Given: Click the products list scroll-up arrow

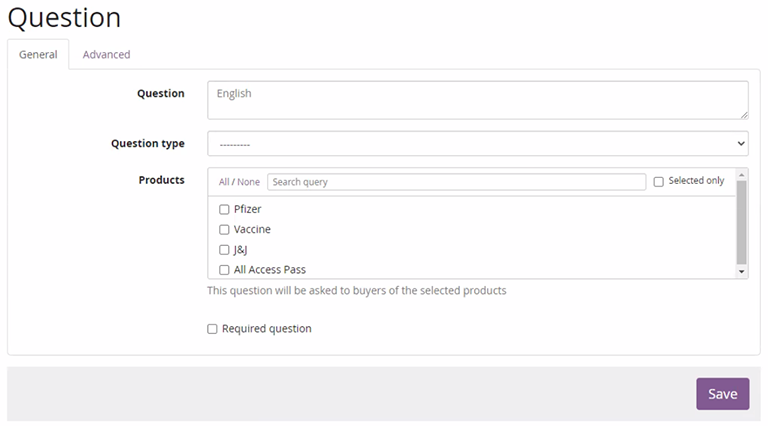Looking at the screenshot, I should click(741, 174).
